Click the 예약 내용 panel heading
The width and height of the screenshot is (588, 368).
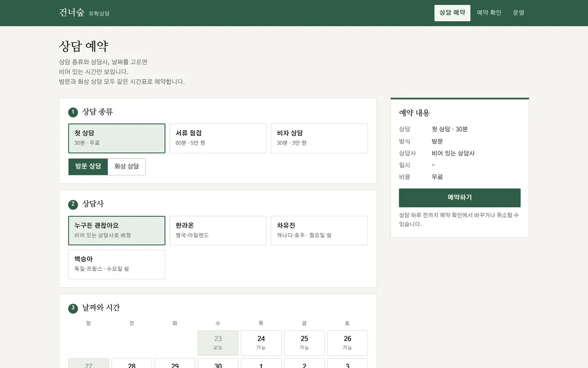415,113
